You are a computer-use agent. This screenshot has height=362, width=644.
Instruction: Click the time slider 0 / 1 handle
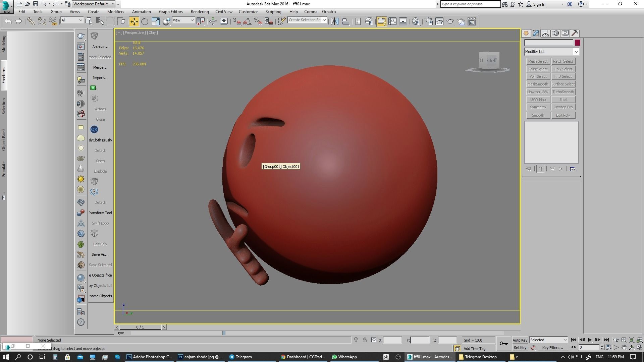point(140,327)
